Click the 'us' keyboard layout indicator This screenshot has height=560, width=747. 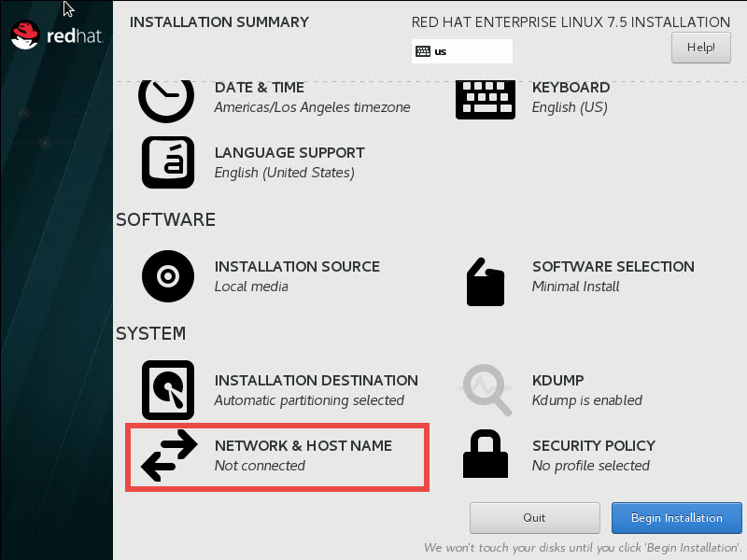(461, 51)
